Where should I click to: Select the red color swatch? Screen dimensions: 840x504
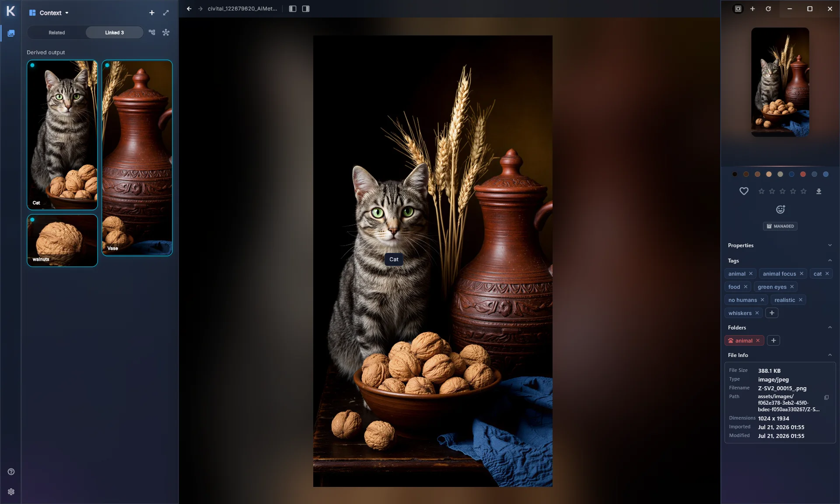click(803, 174)
